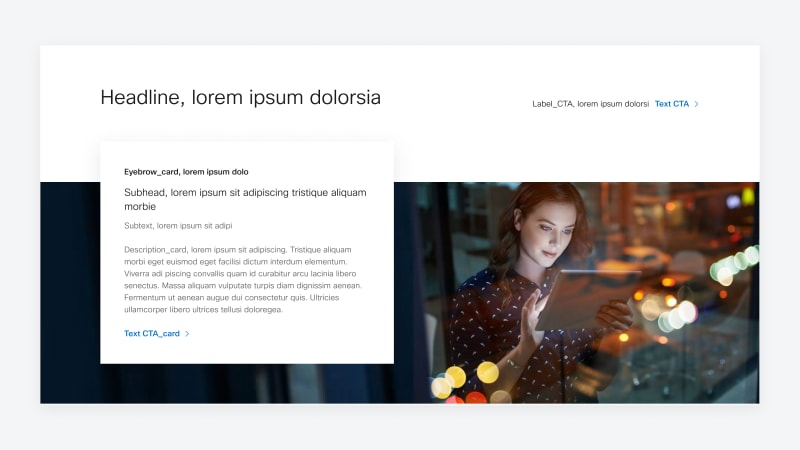Click the Subhead lorem ipsum sit adipiscing heading
The height and width of the screenshot is (450, 800).
coord(245,199)
